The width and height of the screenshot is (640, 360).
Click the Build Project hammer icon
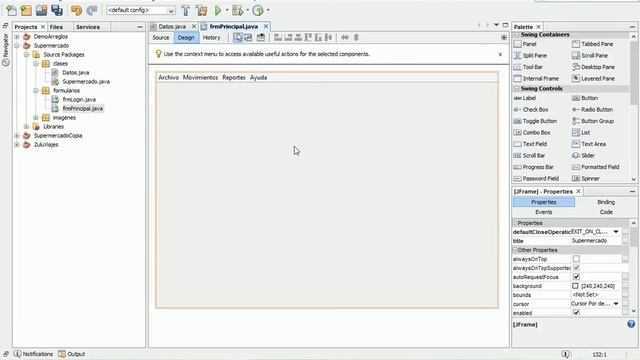pyautogui.click(x=186, y=10)
